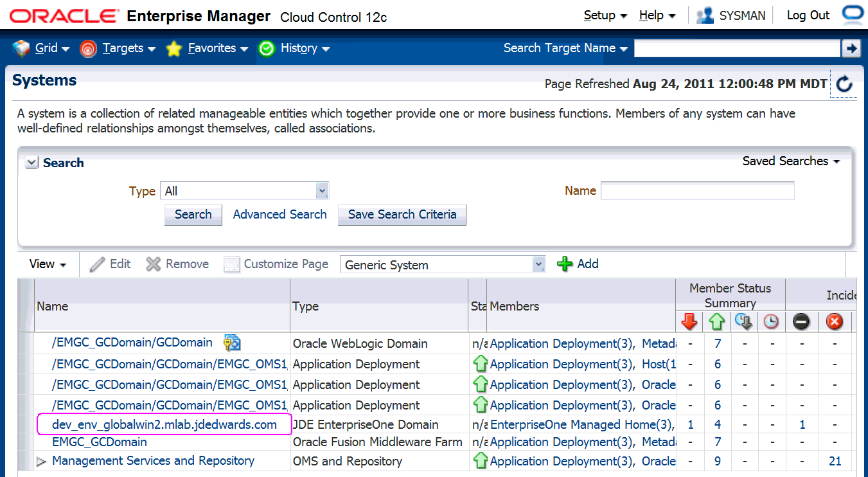Click the green Add plus icon

pos(565,264)
